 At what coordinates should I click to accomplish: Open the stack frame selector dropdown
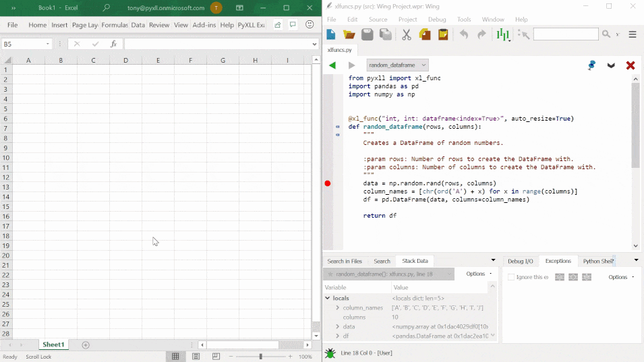[388, 274]
